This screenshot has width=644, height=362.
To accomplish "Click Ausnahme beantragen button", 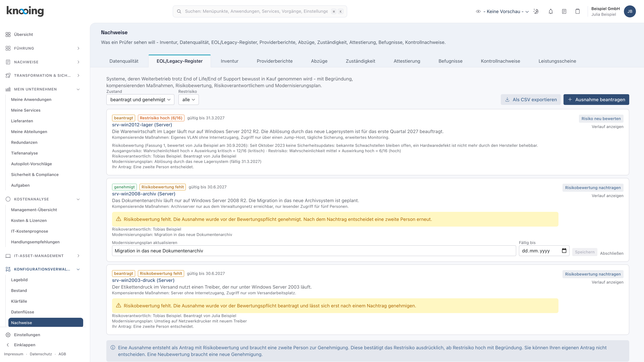I will 596,100.
